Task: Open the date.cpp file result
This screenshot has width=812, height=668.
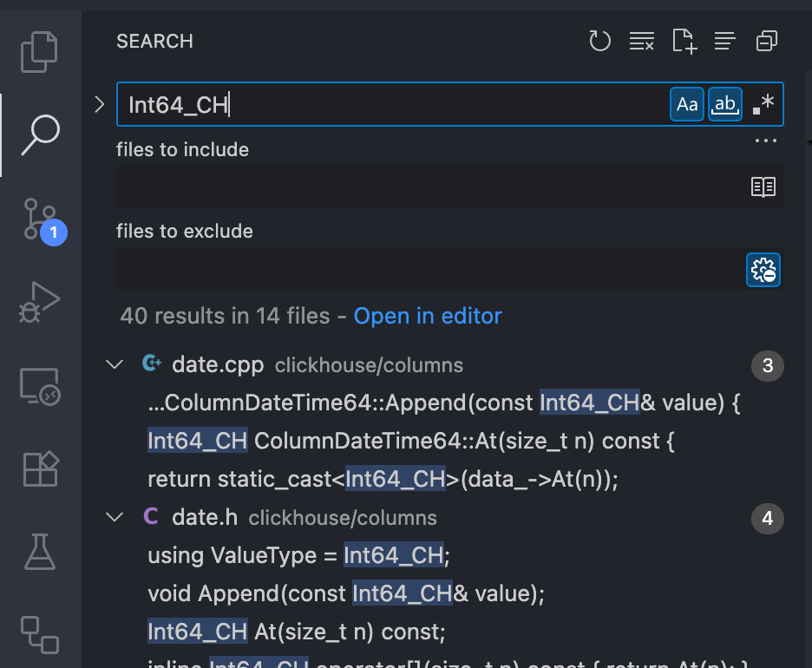Action: click(218, 364)
